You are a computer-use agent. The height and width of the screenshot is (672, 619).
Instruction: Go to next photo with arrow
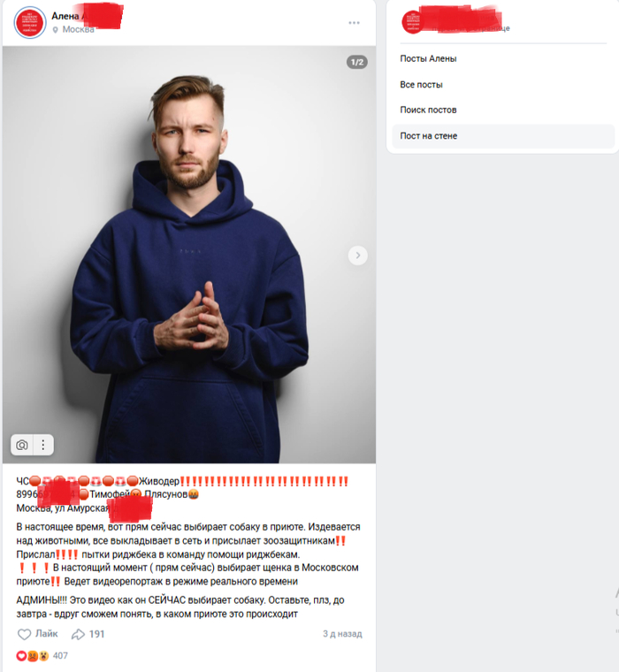coord(357,256)
